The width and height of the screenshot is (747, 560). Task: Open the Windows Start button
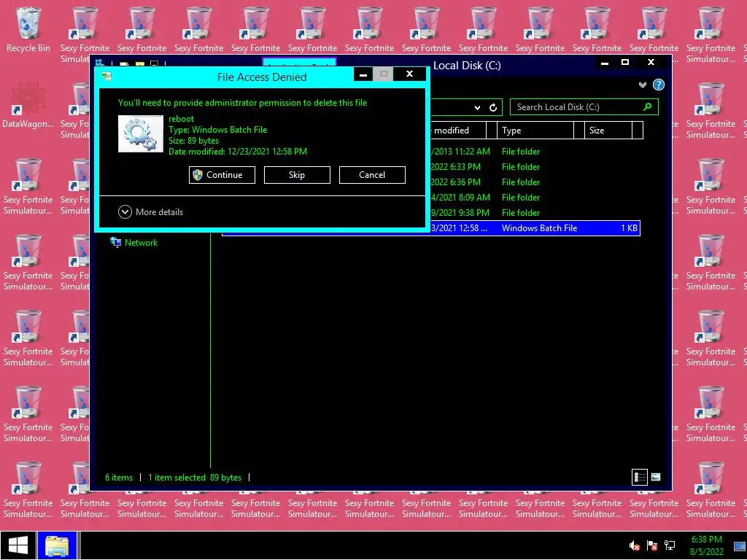click(x=18, y=545)
